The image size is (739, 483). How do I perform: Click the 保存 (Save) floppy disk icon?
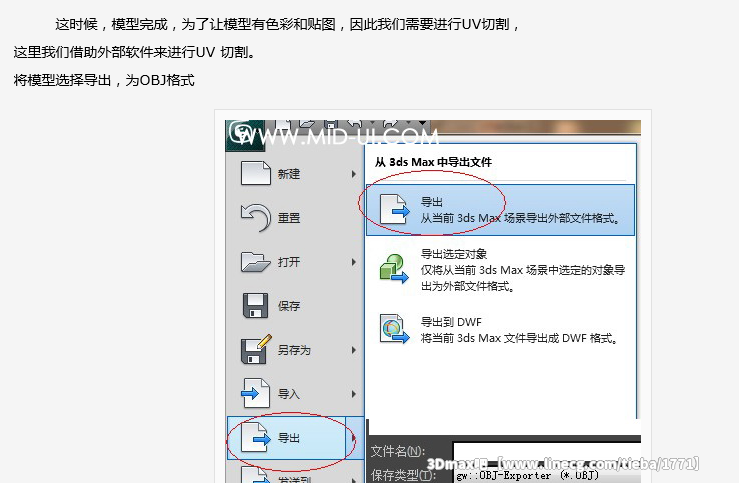(255, 306)
